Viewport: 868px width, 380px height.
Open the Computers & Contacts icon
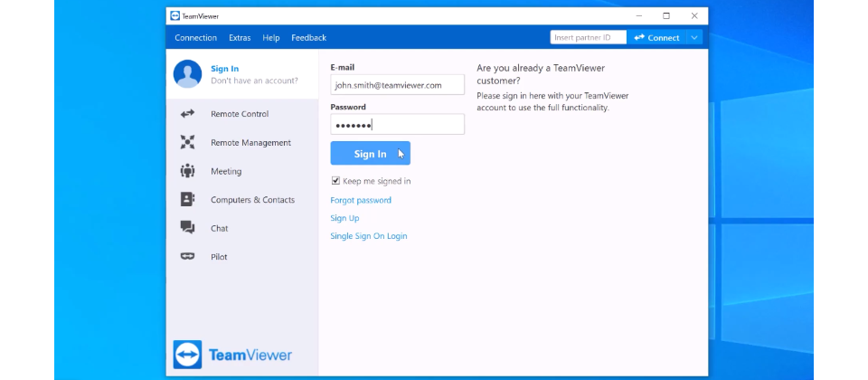point(188,199)
